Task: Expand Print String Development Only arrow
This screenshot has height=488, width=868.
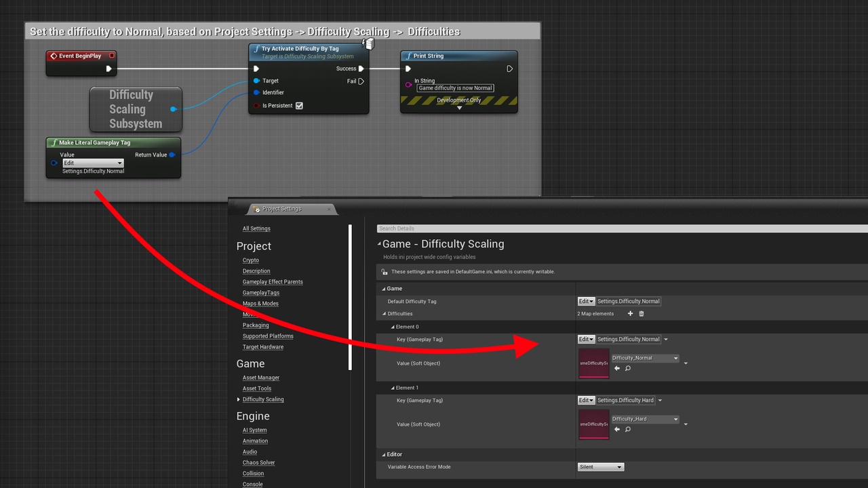Action: click(x=459, y=108)
